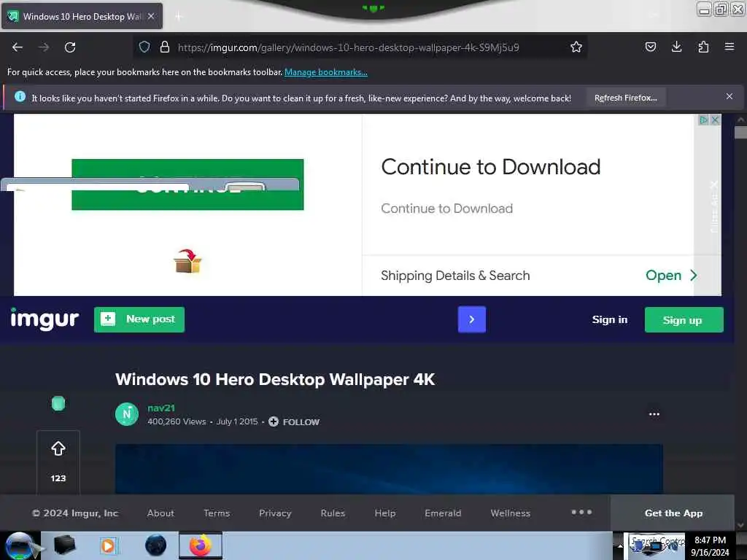
Task: Open the extensions puzzle icon
Action: coord(703,47)
